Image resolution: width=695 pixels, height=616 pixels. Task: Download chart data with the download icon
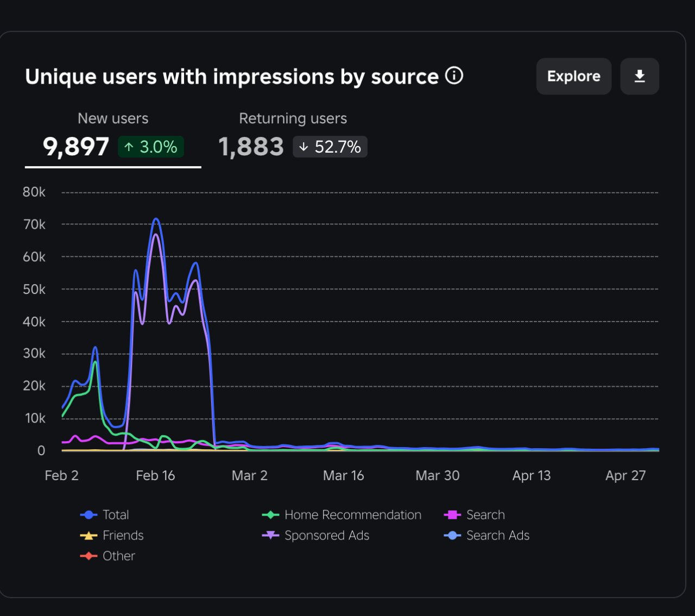(x=640, y=76)
